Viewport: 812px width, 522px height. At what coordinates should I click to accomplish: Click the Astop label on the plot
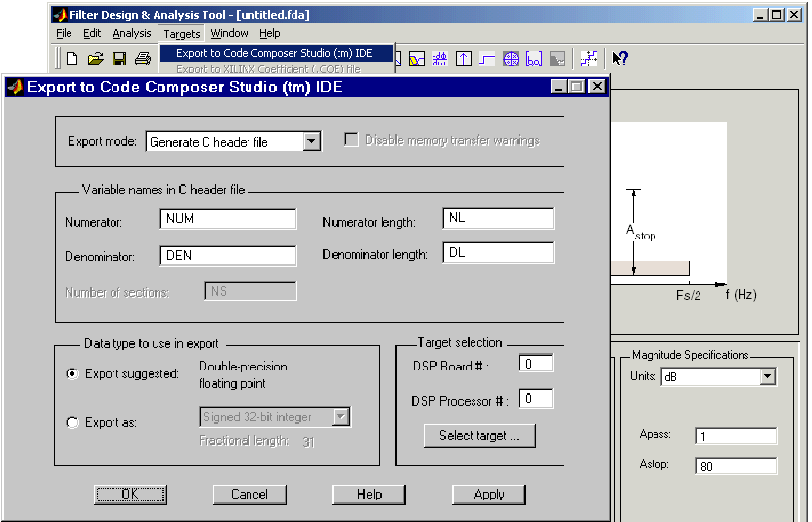tap(641, 233)
